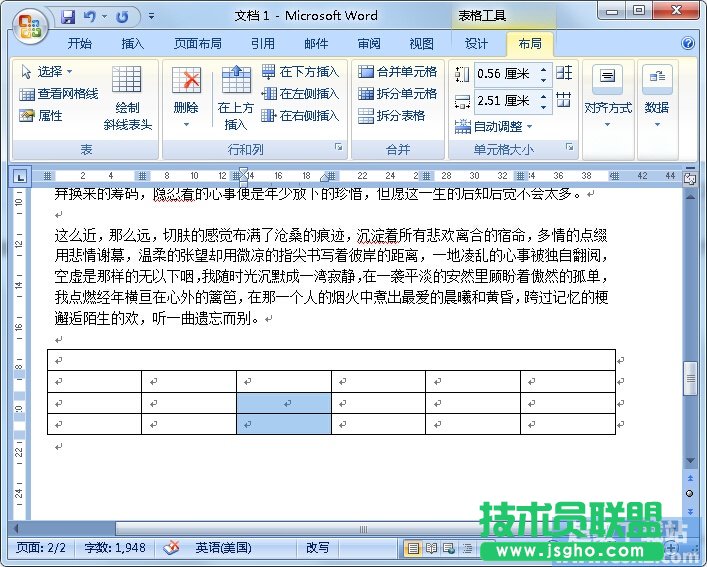707x567 pixels.
Task: Switch to print layout view in status bar
Action: pos(413,548)
